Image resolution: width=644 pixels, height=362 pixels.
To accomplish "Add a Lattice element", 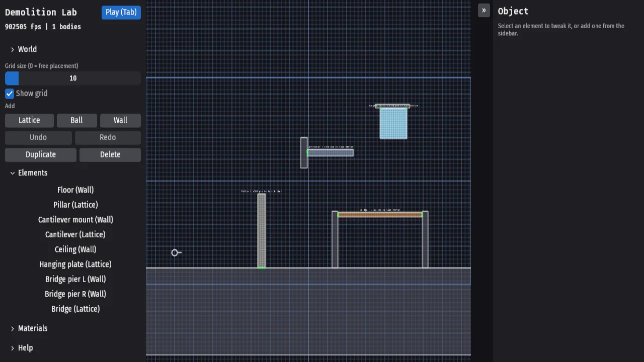I will [x=29, y=120].
